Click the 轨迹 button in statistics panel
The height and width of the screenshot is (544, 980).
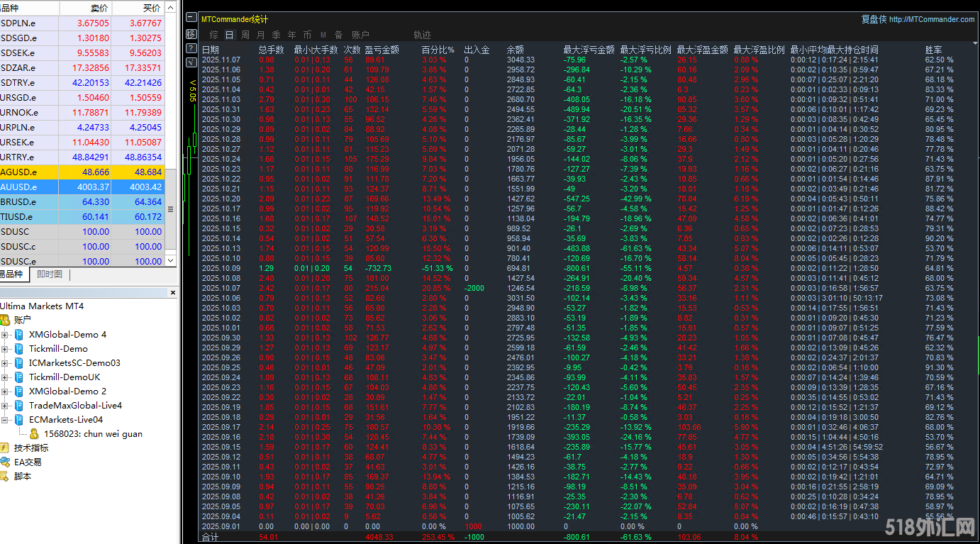pyautogui.click(x=422, y=35)
